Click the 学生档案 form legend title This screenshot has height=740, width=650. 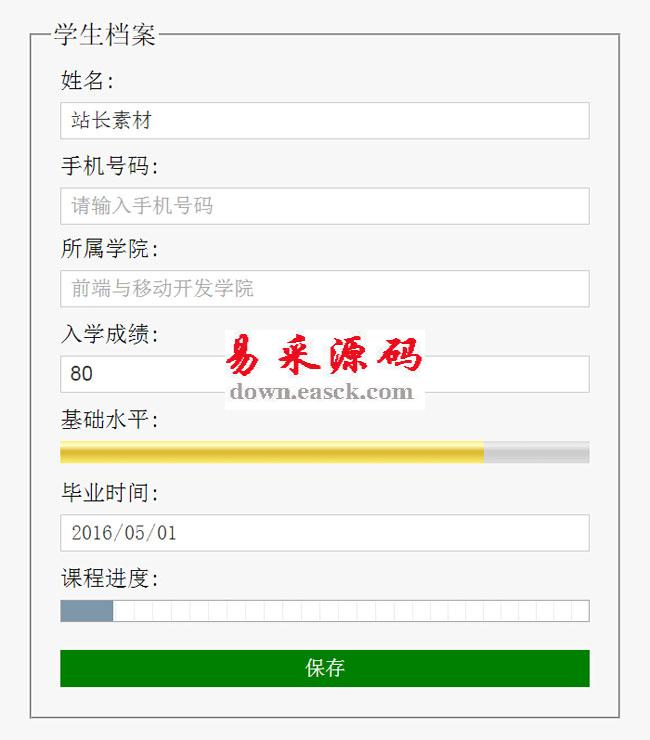(105, 36)
